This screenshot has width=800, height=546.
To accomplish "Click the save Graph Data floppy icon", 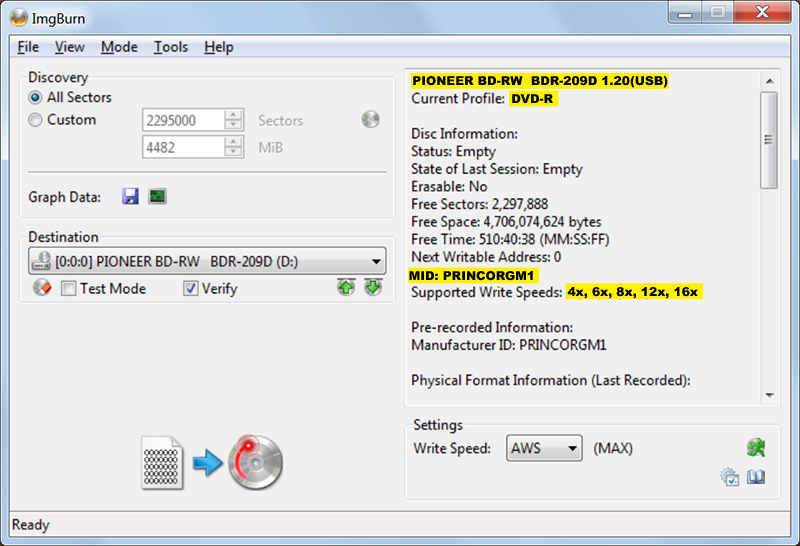I will tap(130, 197).
